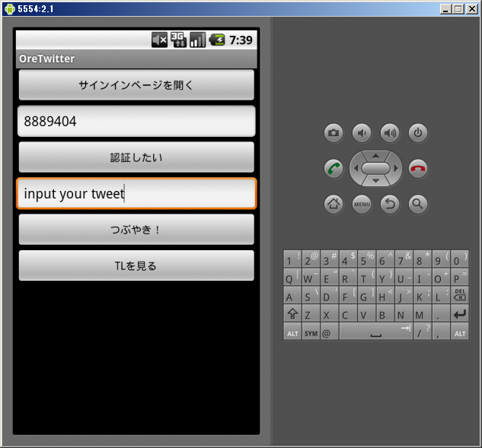482x448 pixels.
Task: Click D-pad up arrow
Action: (x=375, y=156)
